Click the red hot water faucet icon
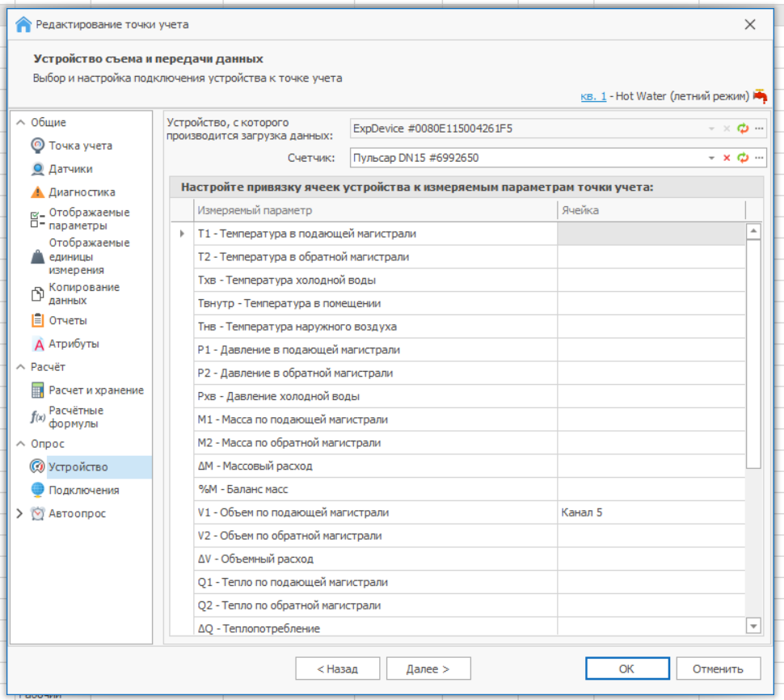 tap(760, 96)
